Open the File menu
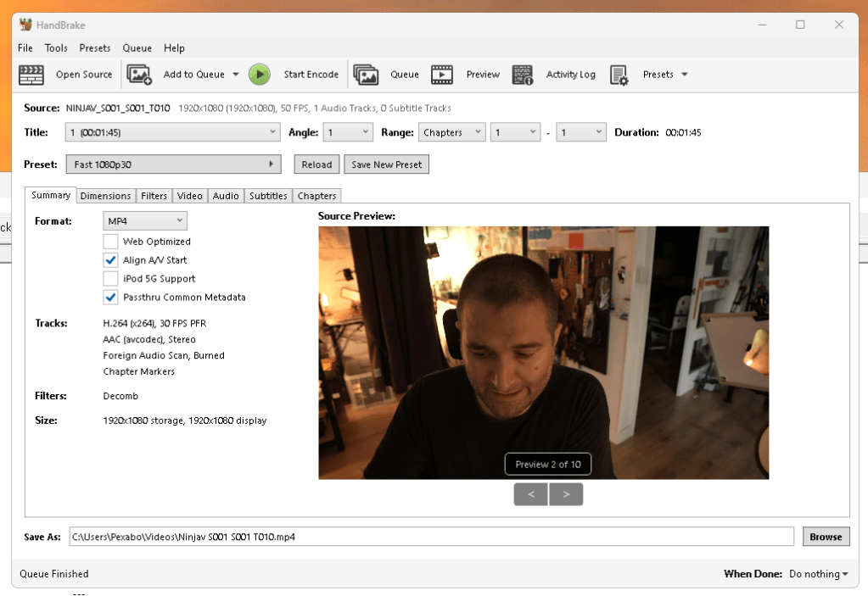 tap(25, 48)
